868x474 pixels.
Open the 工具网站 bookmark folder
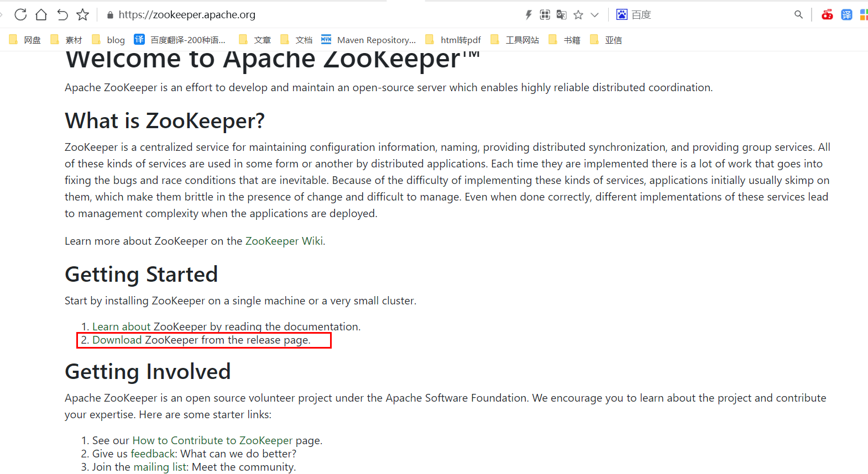click(x=515, y=40)
